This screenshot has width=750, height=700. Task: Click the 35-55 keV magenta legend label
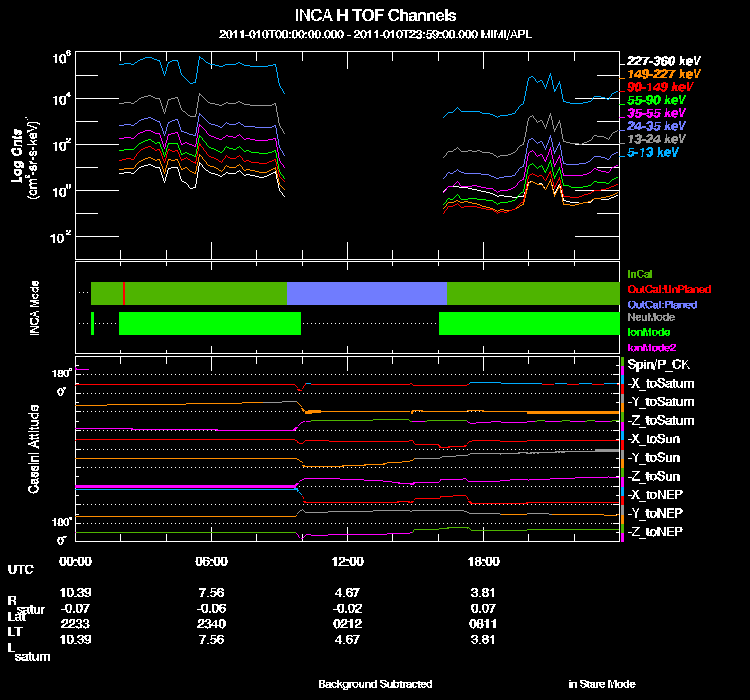pos(656,113)
